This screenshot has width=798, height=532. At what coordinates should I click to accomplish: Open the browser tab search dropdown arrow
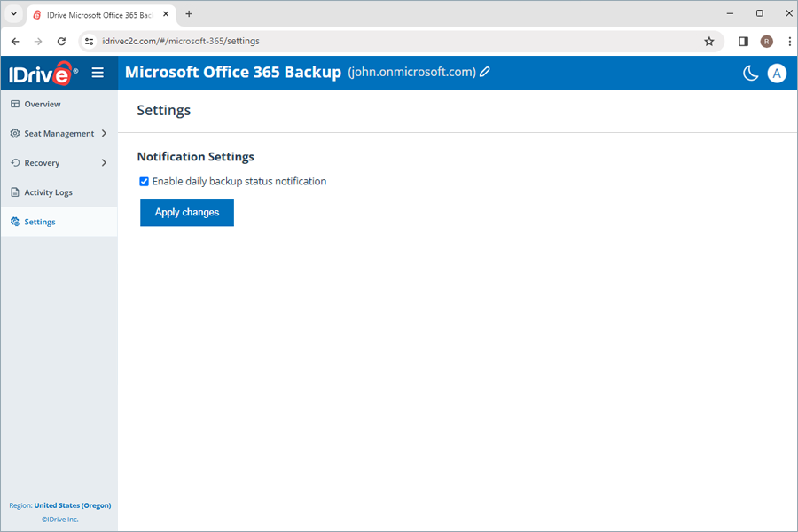[13, 14]
